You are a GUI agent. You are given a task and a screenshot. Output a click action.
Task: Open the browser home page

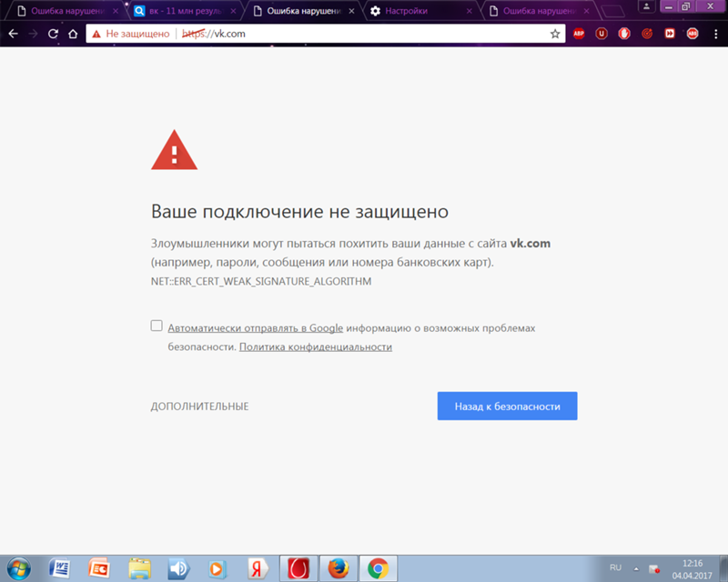coord(73,34)
